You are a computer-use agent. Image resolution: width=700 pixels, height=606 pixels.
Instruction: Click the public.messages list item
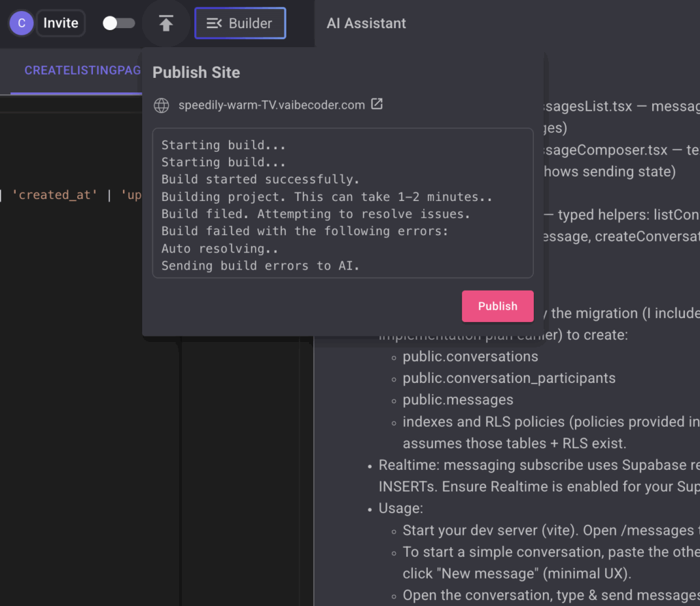tap(457, 399)
